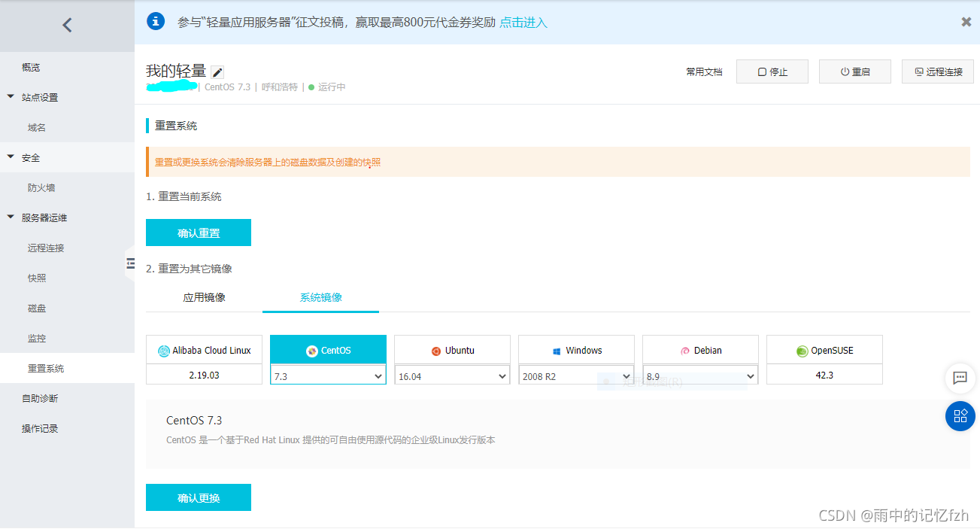Collapse the 服务器运维 sidebar group

pos(11,217)
